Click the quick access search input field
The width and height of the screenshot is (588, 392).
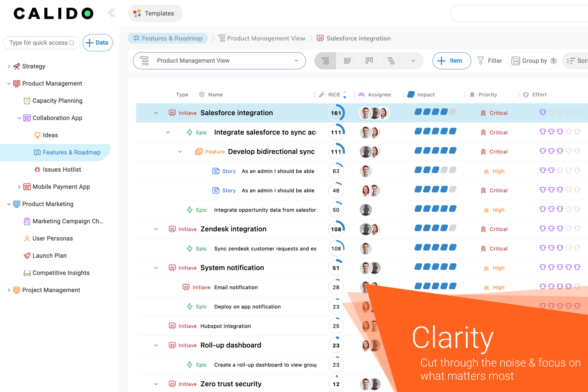pos(41,42)
